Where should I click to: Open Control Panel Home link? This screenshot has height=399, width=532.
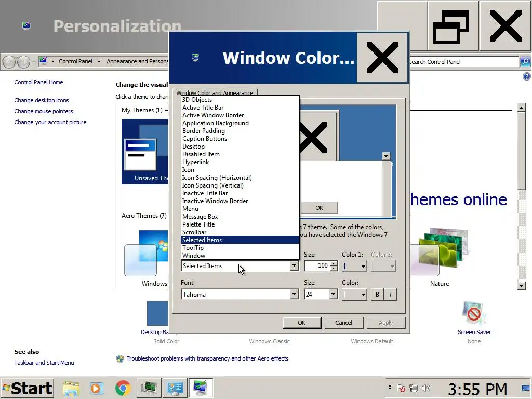tap(38, 82)
